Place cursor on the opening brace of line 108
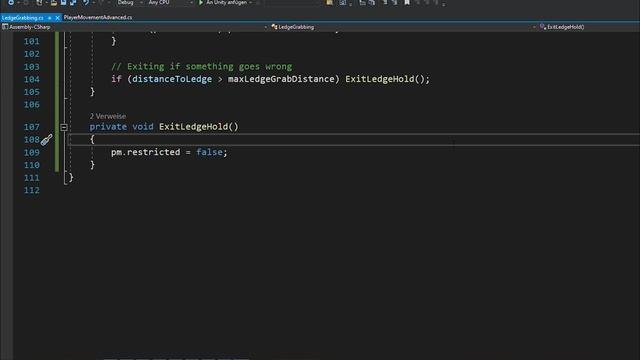This screenshot has width=640, height=360. pos(92,140)
